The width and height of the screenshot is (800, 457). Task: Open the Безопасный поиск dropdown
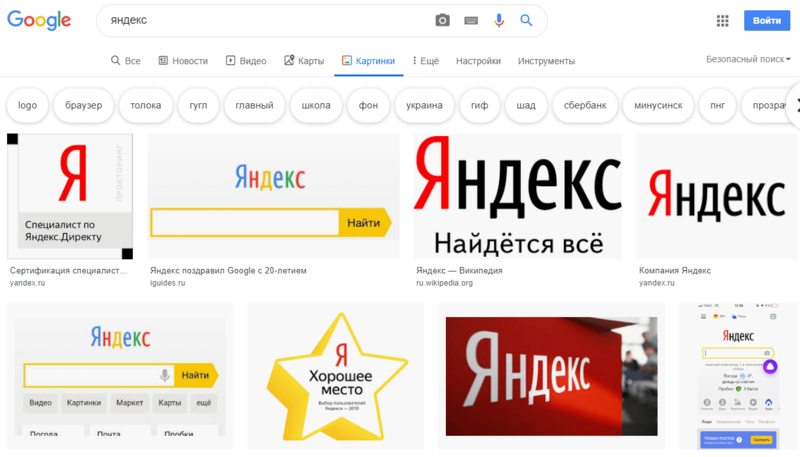(x=748, y=59)
